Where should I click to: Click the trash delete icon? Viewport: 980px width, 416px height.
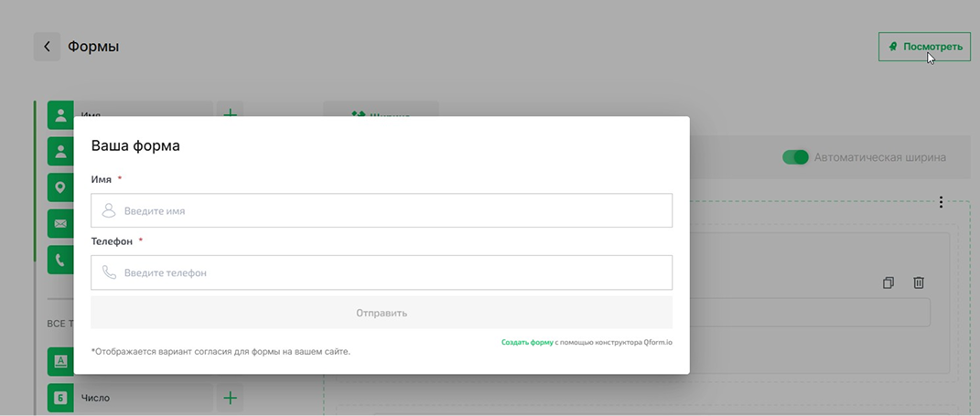919,283
